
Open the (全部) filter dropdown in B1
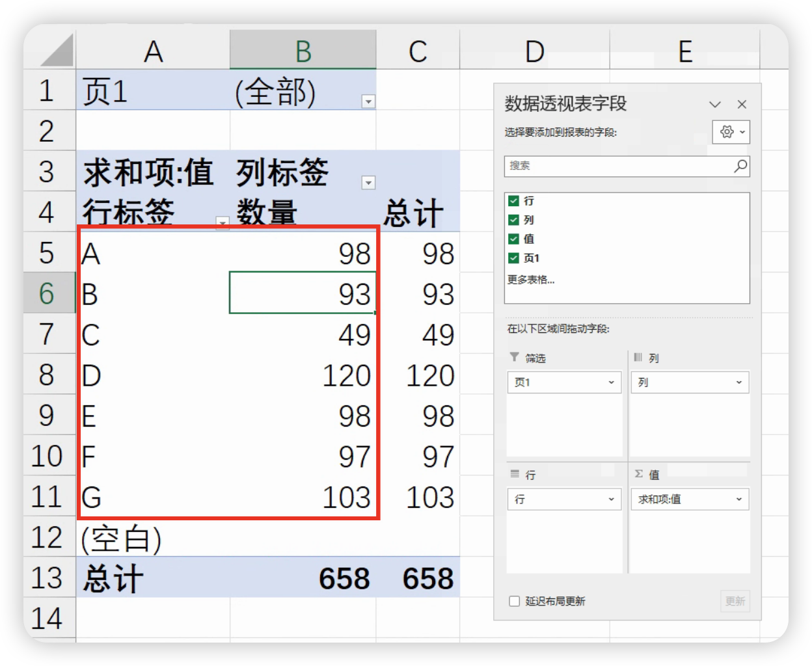[x=368, y=101]
